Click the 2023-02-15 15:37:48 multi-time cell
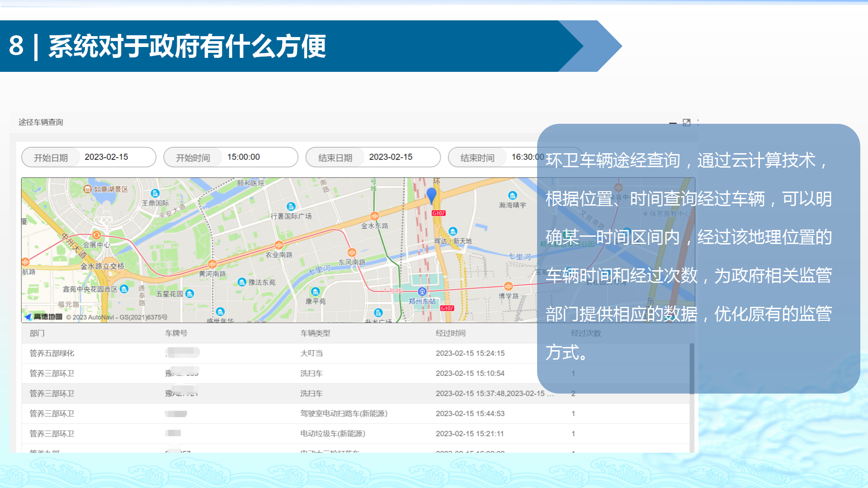This screenshot has width=868, height=488. pos(495,394)
